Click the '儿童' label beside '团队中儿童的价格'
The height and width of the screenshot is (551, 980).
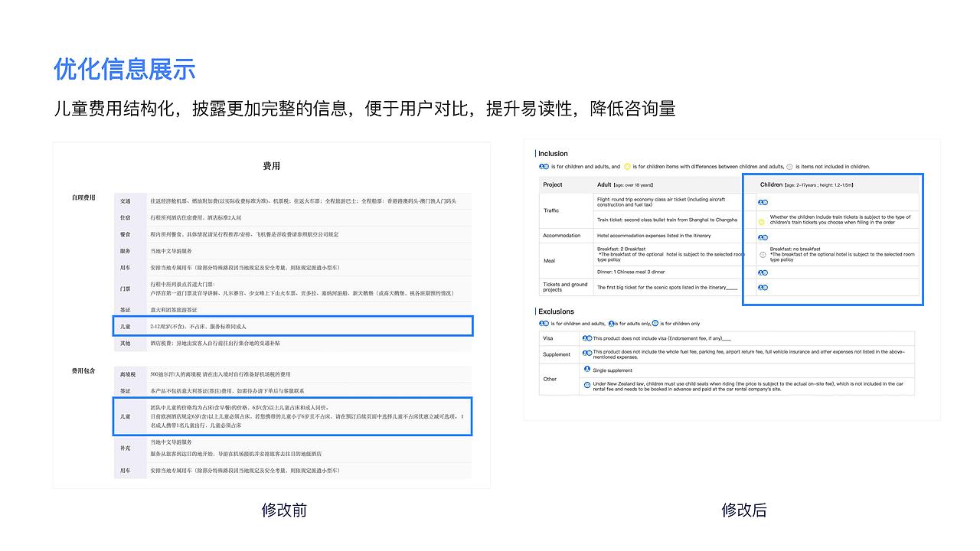125,416
